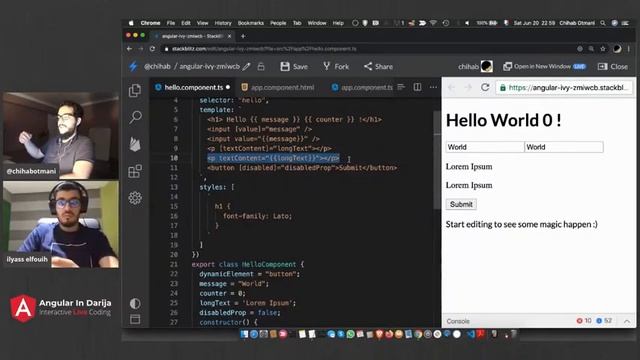Edit project name with pencil icon
This screenshot has height=360, width=640.
[246, 66]
